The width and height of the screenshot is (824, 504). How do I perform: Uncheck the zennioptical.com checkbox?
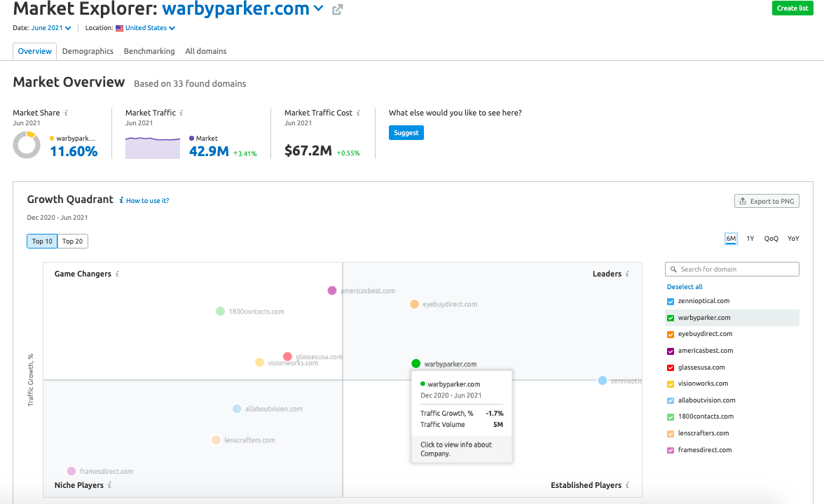pyautogui.click(x=671, y=301)
